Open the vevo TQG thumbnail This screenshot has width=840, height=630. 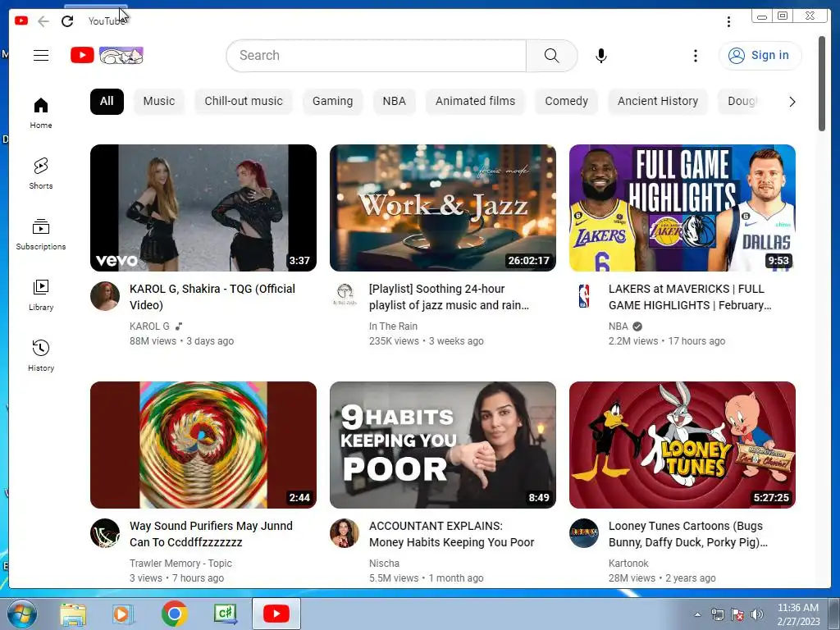pos(203,208)
